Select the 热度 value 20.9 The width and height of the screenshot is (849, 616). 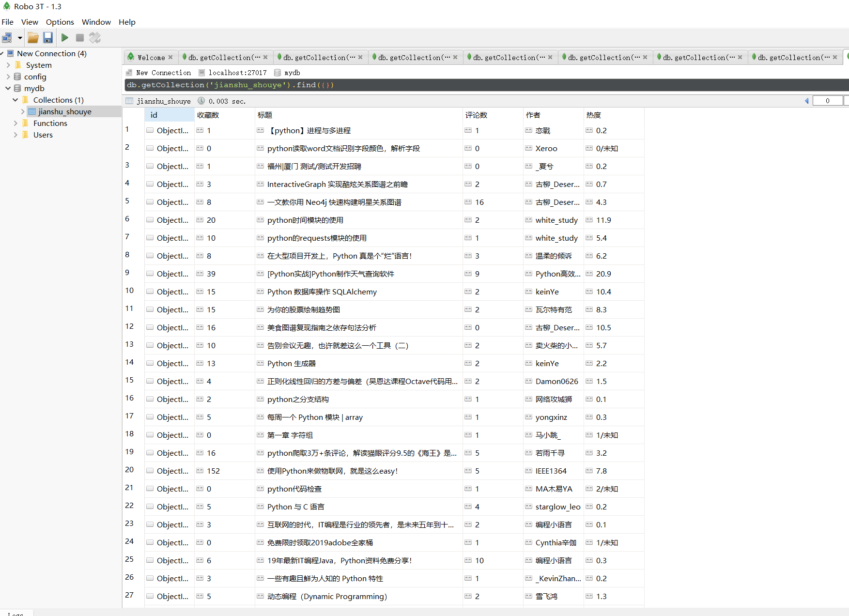[x=614, y=274]
